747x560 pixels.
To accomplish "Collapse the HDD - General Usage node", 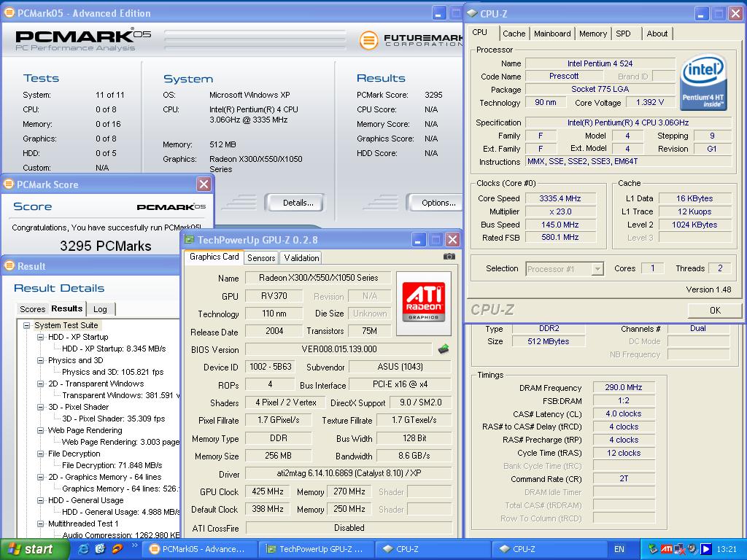I will [41, 500].
